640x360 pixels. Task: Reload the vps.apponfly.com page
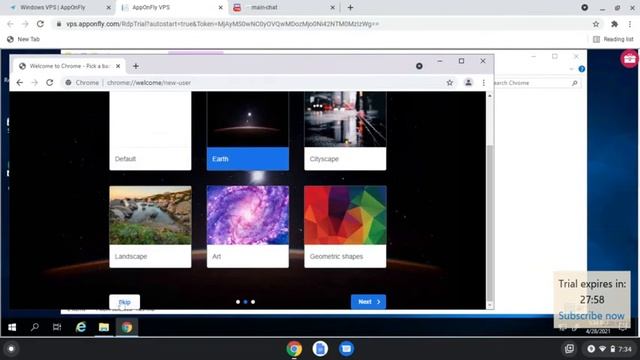click(40, 24)
